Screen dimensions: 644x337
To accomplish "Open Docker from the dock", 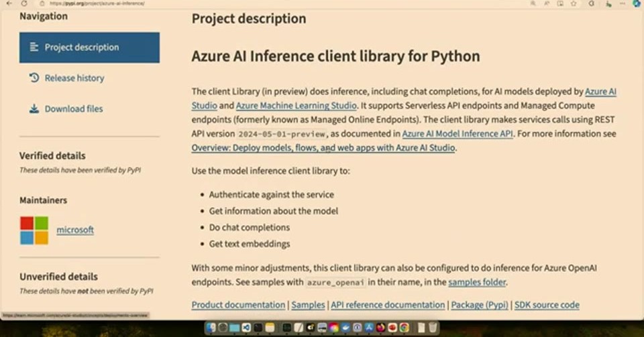I will (345, 327).
